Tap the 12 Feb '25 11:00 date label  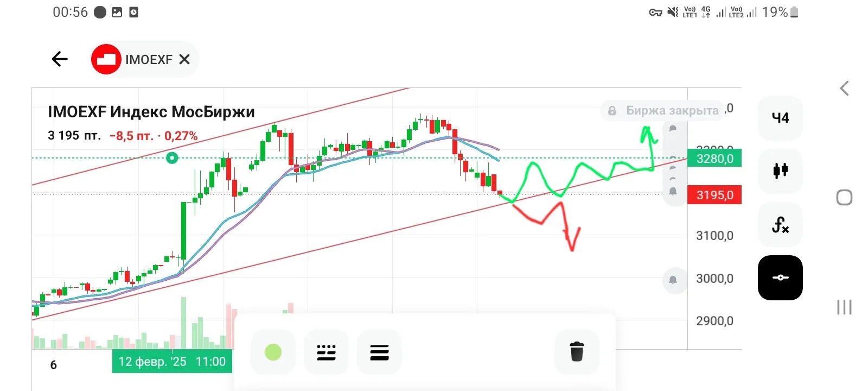(x=172, y=362)
